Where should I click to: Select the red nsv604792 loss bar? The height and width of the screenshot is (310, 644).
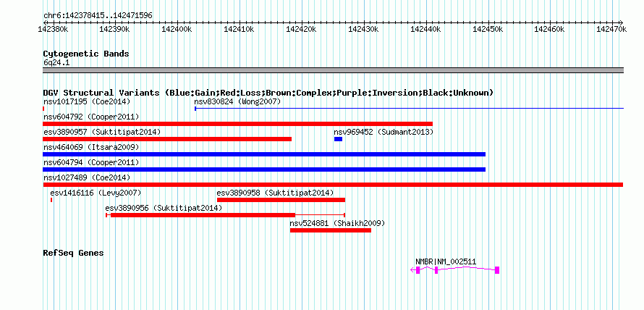tap(238, 124)
